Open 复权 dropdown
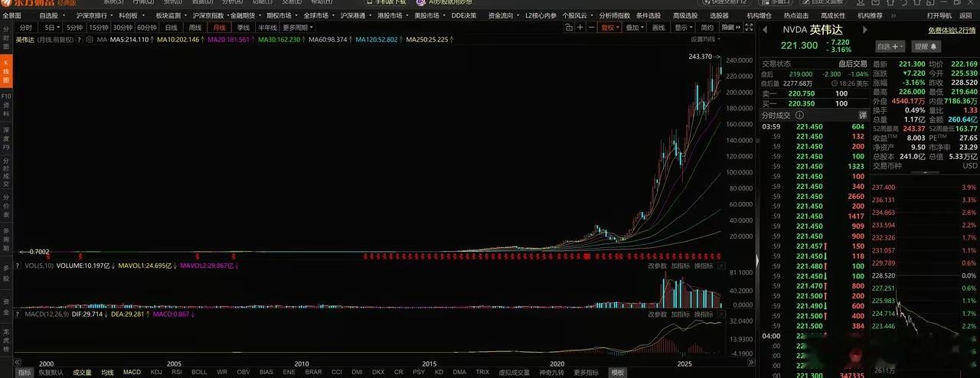 tap(611, 28)
